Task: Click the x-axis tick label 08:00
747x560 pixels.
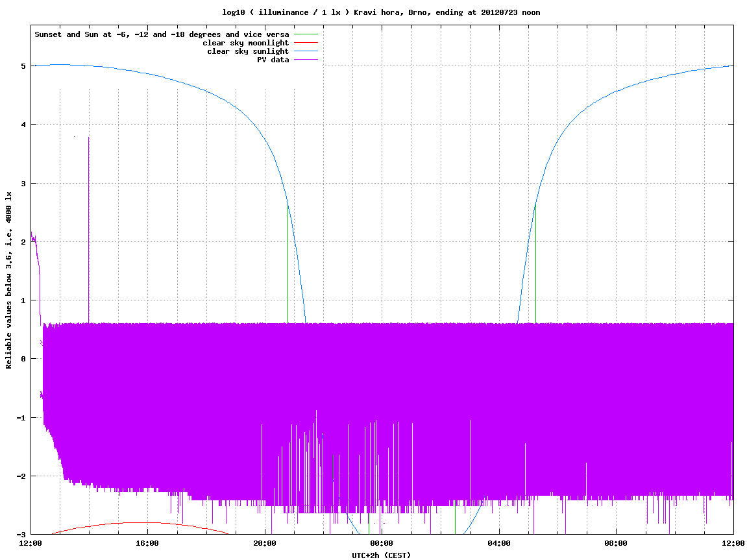Action: [x=617, y=543]
